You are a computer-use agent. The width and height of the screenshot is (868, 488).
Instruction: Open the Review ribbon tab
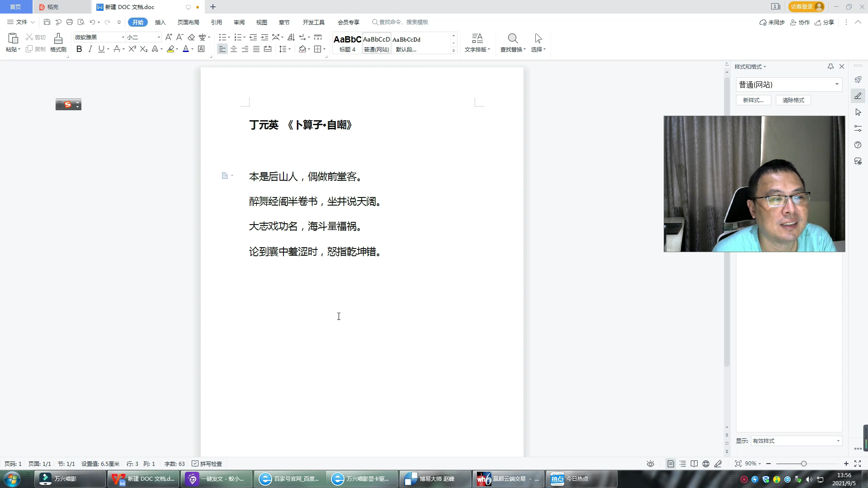click(239, 22)
